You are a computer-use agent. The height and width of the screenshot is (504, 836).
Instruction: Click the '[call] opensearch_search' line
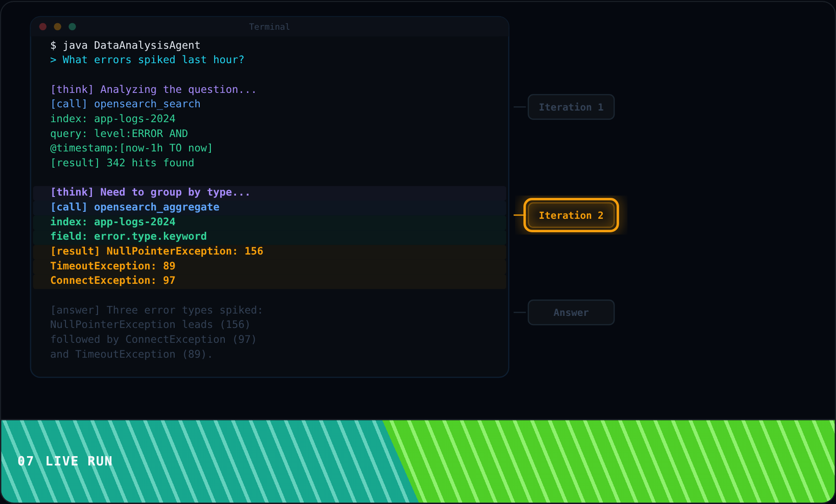(125, 104)
